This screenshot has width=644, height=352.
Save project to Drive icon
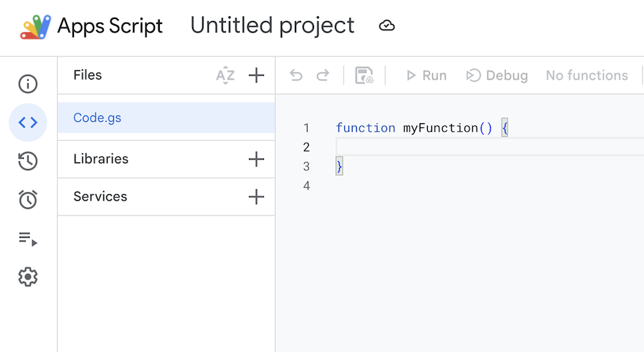(364, 75)
